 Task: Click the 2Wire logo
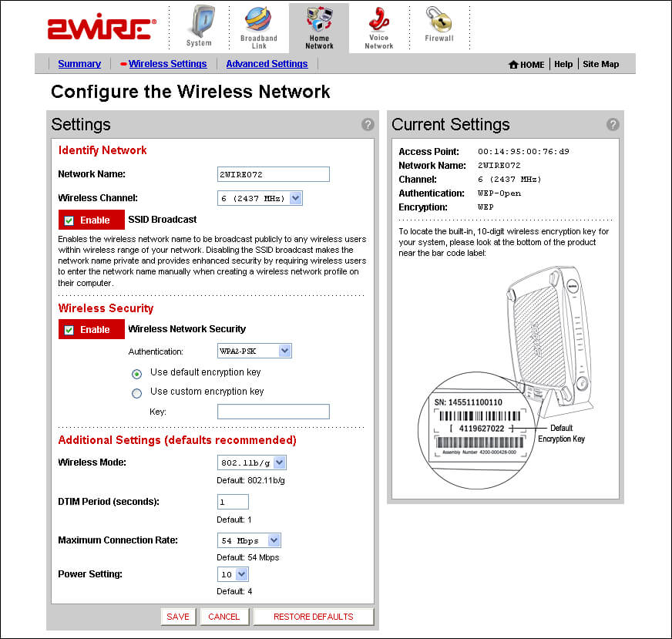tap(102, 29)
